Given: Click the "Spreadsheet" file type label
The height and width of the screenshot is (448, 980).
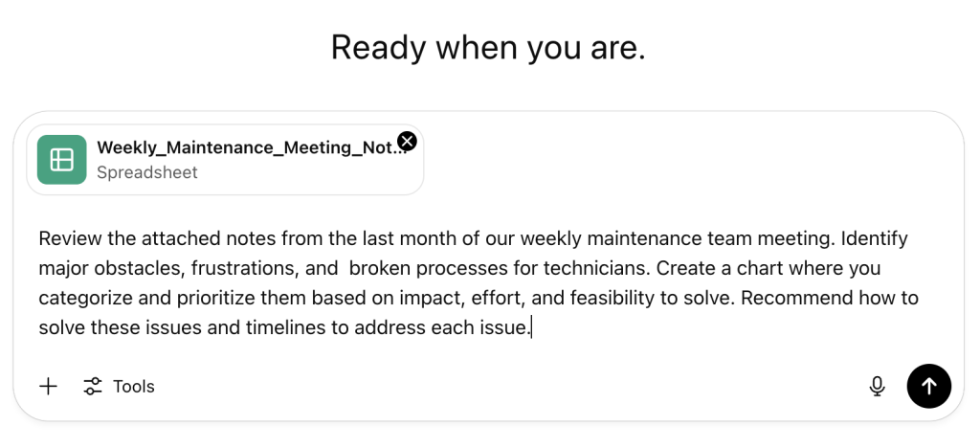Looking at the screenshot, I should pos(147,173).
